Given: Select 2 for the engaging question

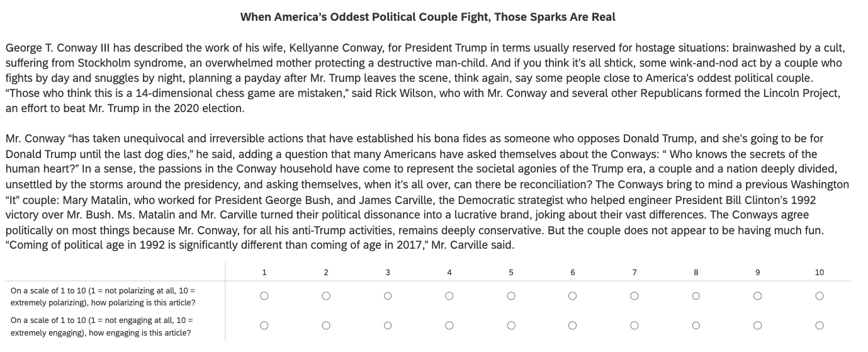Looking at the screenshot, I should [326, 326].
